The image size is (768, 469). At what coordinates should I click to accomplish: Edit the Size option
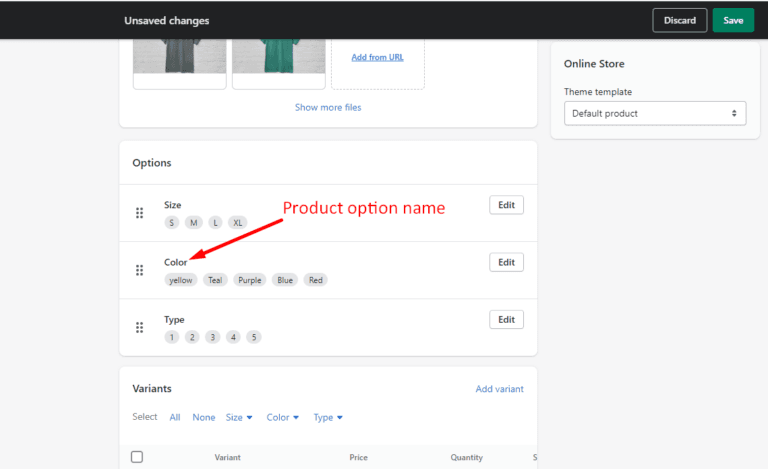(506, 205)
